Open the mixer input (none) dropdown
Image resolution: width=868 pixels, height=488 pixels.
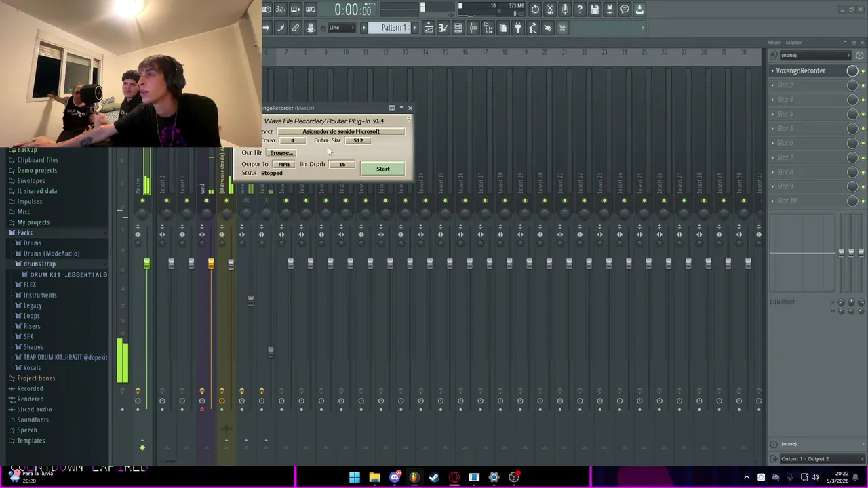coord(815,55)
